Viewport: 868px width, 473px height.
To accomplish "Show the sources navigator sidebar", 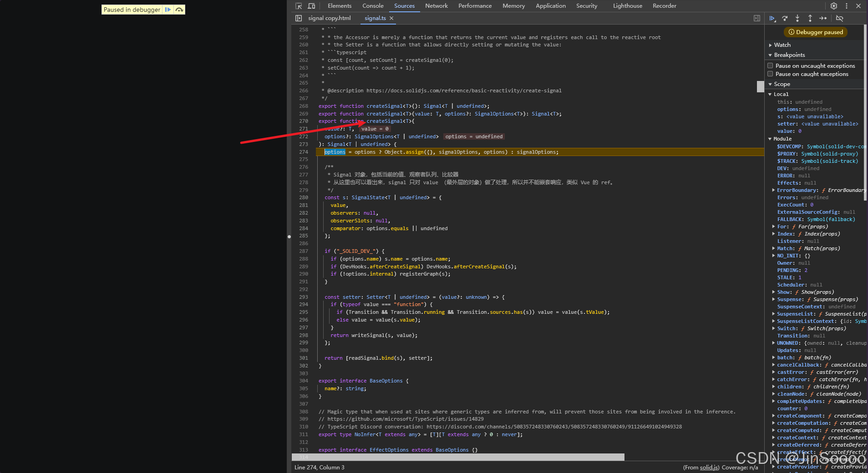I will pyautogui.click(x=299, y=18).
